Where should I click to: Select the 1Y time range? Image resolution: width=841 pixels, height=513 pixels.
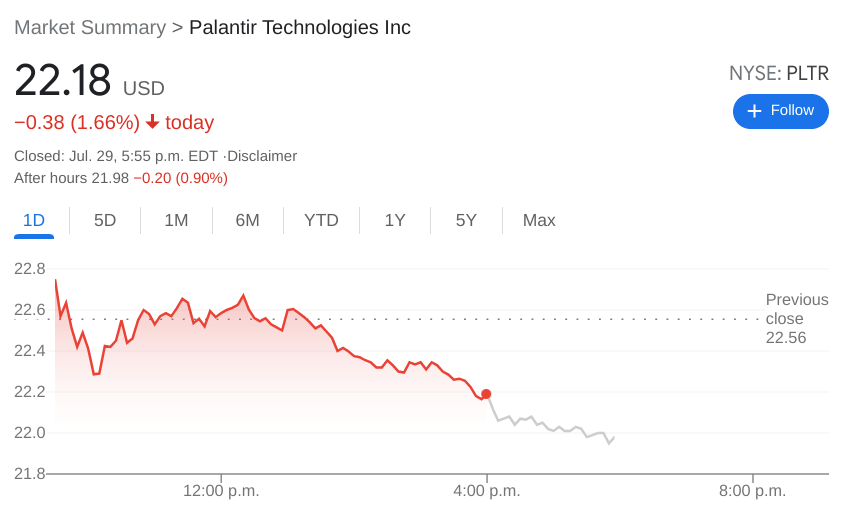click(x=395, y=220)
